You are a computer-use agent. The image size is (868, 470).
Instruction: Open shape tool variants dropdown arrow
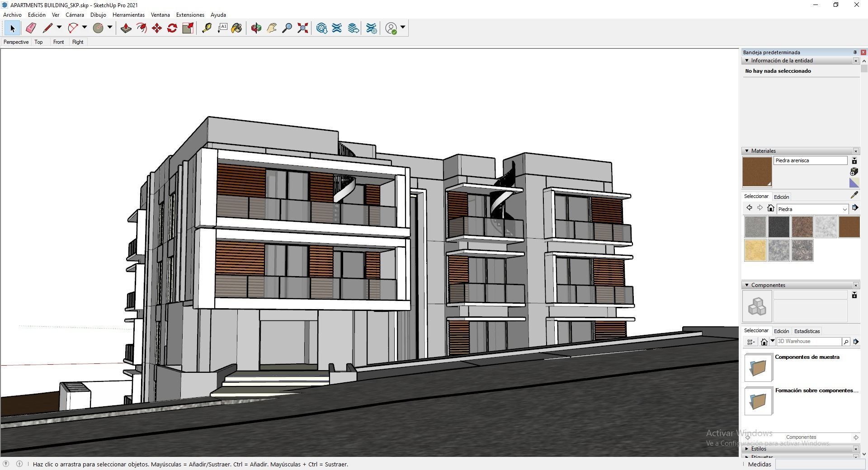click(x=109, y=28)
